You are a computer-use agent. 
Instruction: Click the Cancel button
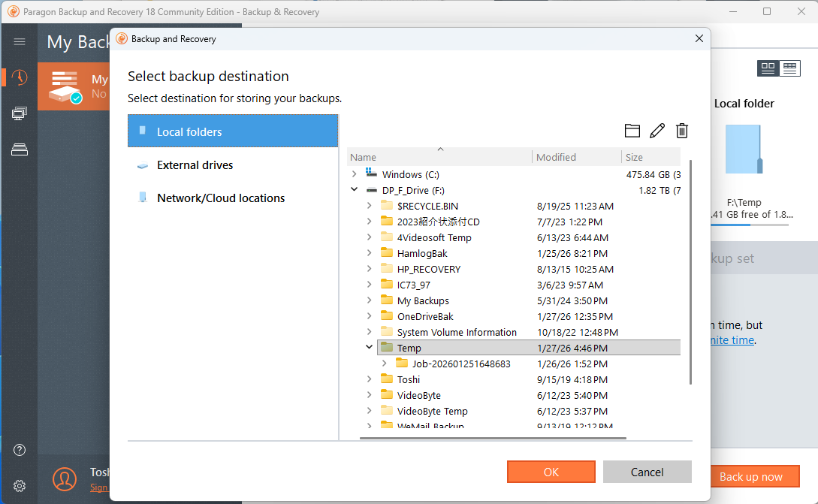click(x=647, y=472)
